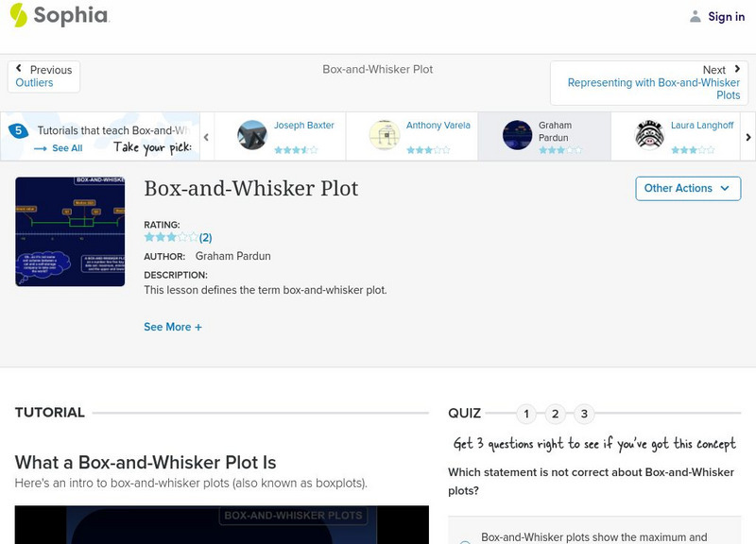Image resolution: width=756 pixels, height=544 pixels.
Task: Open Next: Representing with Box-and-Whisker Plots
Action: pos(649,83)
